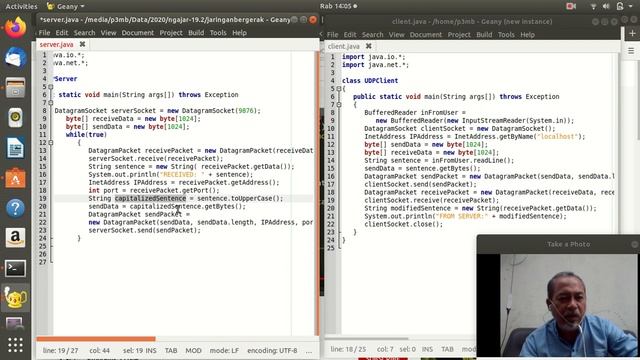The height and width of the screenshot is (360, 640).
Task: Open LibreOffice Writer from the dock
Action: click(15, 148)
